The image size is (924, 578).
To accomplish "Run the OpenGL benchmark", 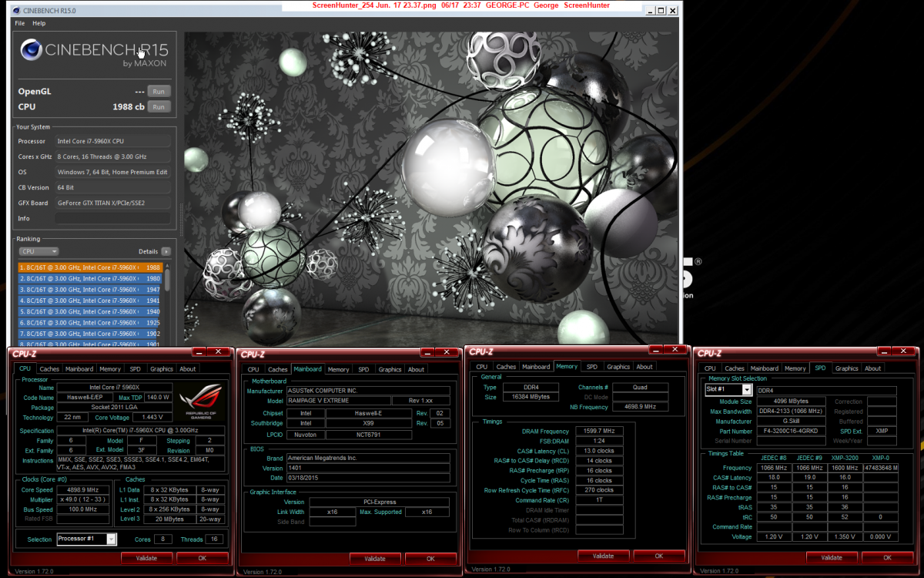I will tap(159, 91).
